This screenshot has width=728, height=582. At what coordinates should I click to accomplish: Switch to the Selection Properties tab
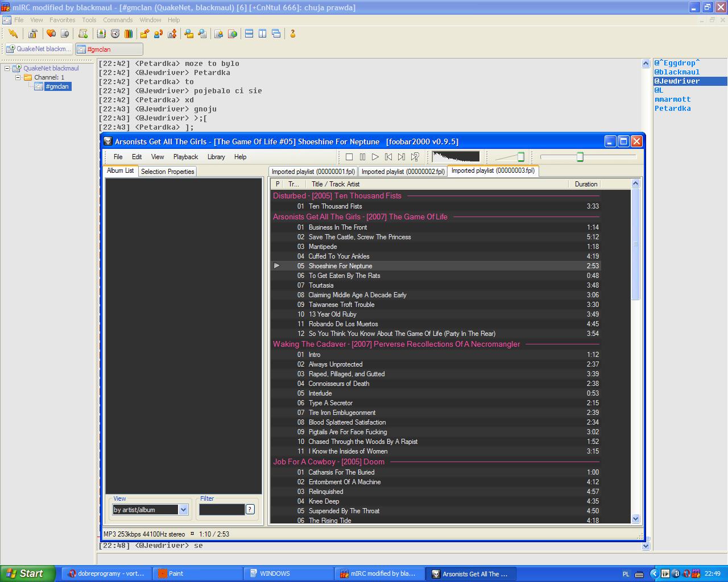[167, 172]
